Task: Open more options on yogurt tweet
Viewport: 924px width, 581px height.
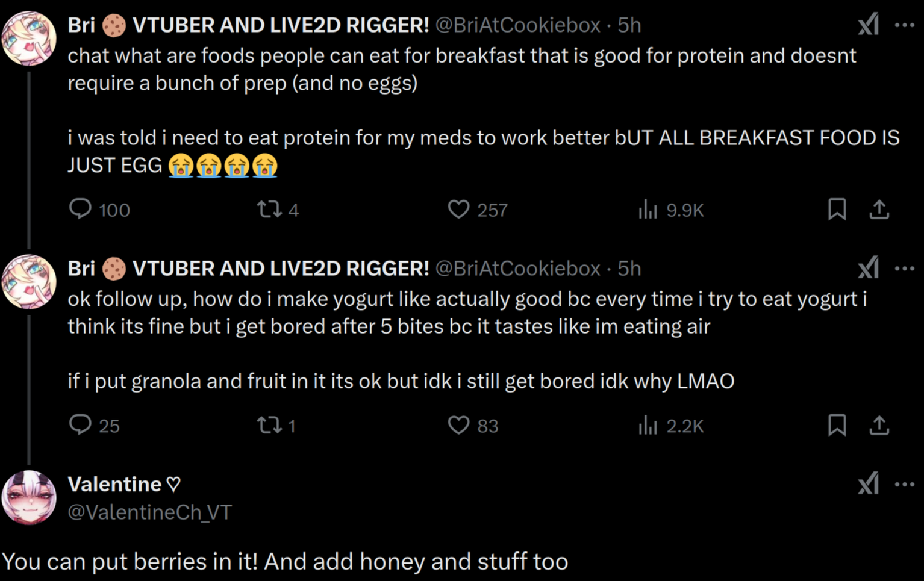Action: [x=904, y=268]
